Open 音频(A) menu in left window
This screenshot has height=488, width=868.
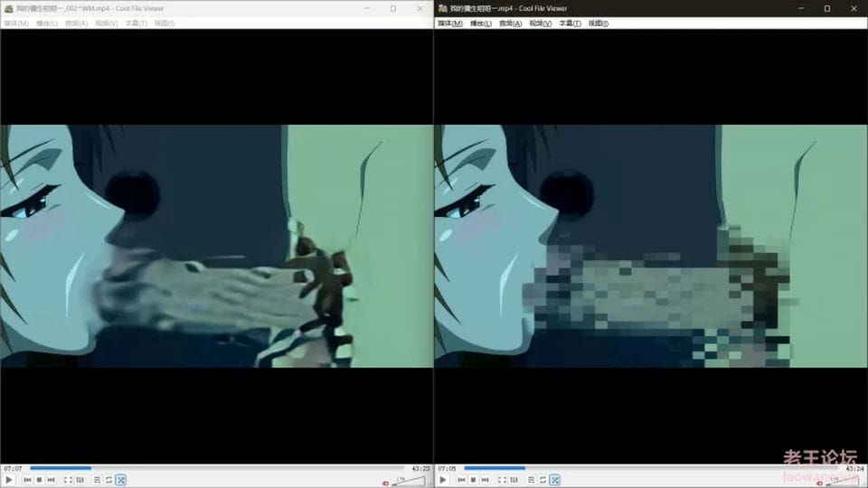pos(76,23)
